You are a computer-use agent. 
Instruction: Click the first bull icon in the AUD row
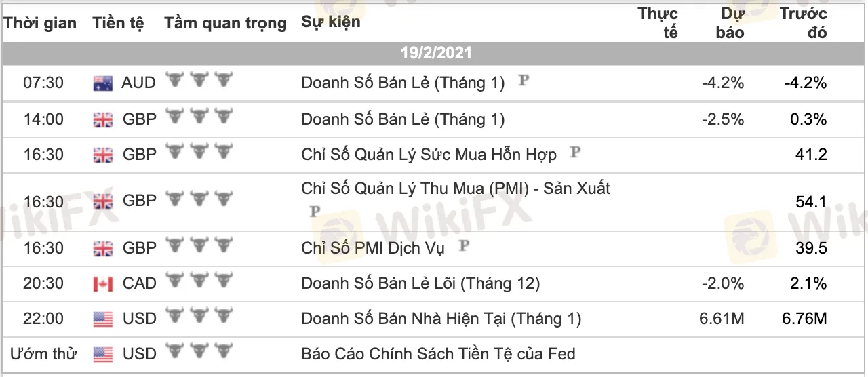click(x=175, y=81)
